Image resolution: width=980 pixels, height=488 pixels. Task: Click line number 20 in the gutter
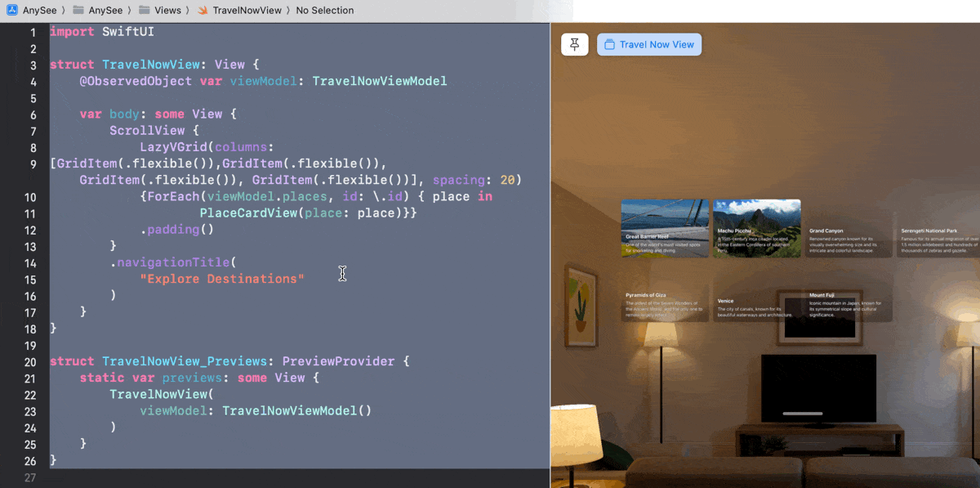31,362
